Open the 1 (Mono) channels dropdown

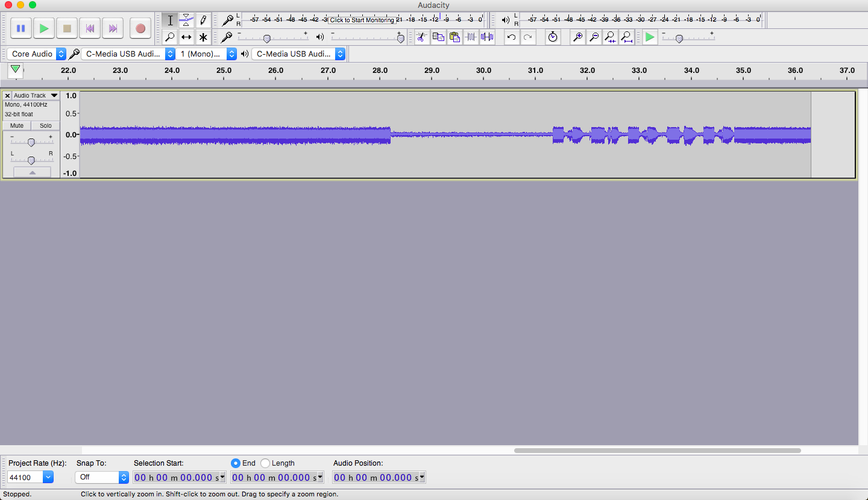click(207, 54)
